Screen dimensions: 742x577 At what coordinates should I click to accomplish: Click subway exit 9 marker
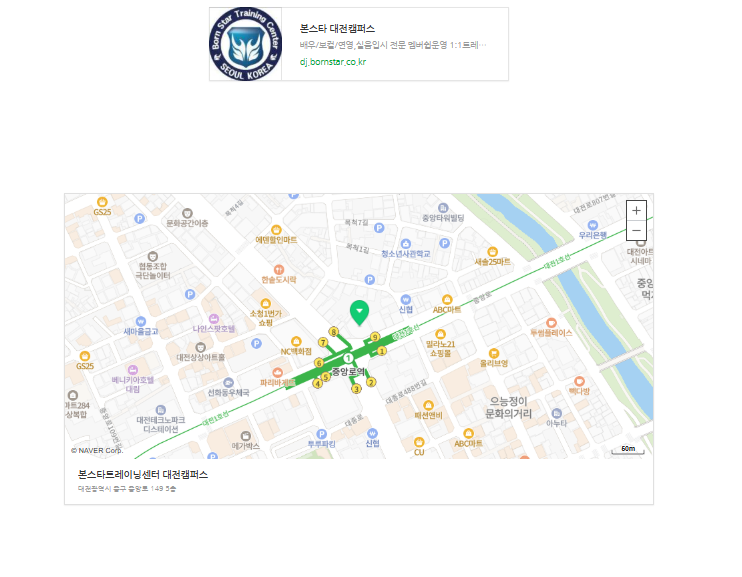click(375, 337)
